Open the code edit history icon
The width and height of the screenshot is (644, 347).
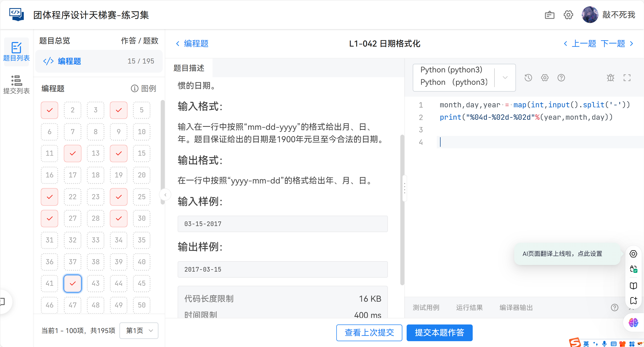[x=528, y=78]
